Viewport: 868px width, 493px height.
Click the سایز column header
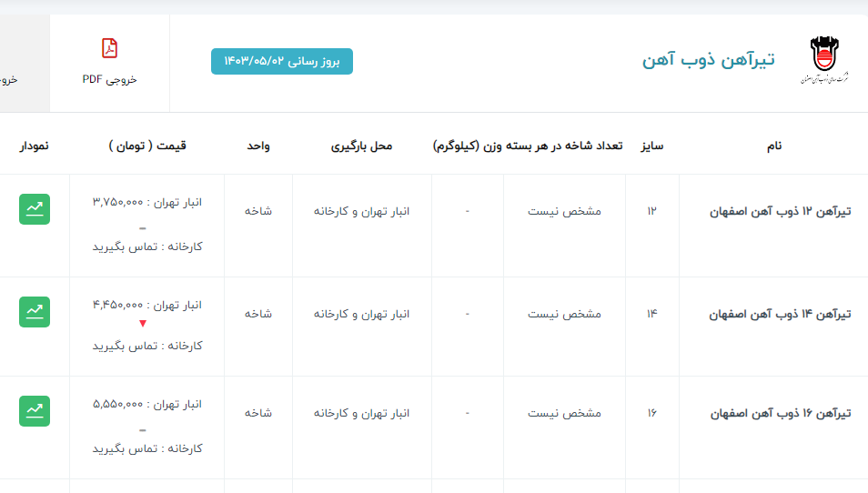click(x=651, y=146)
